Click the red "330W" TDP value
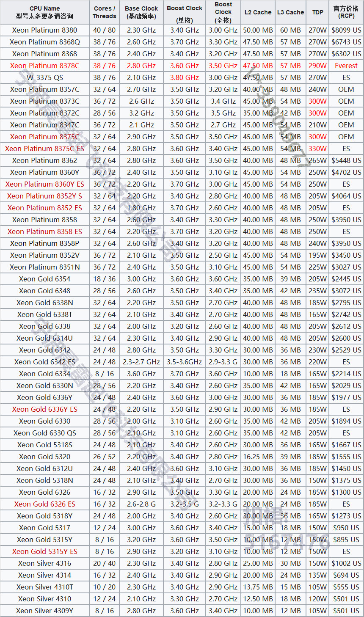This screenshot has height=617, width=364. pos(318,149)
